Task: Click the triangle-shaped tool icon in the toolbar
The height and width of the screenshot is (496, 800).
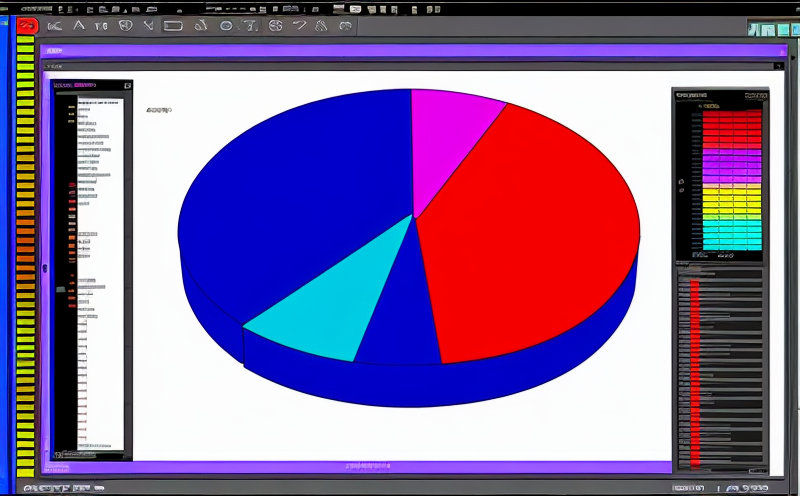Action: click(79, 25)
